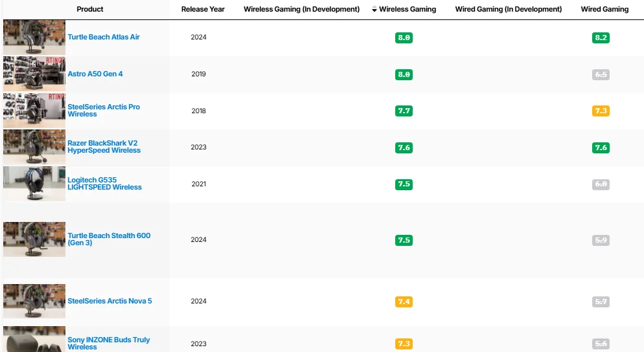Click Astro A50 greyed 6.5 wired score

(601, 74)
